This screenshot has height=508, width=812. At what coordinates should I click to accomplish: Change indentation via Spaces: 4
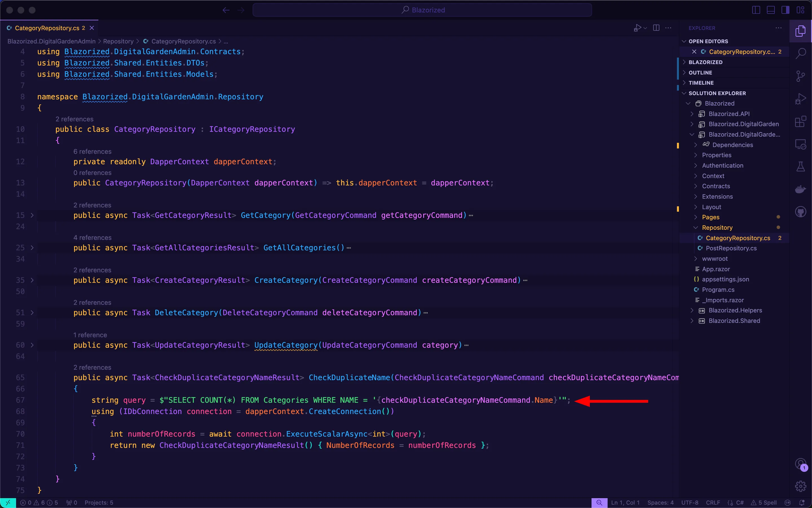click(660, 503)
